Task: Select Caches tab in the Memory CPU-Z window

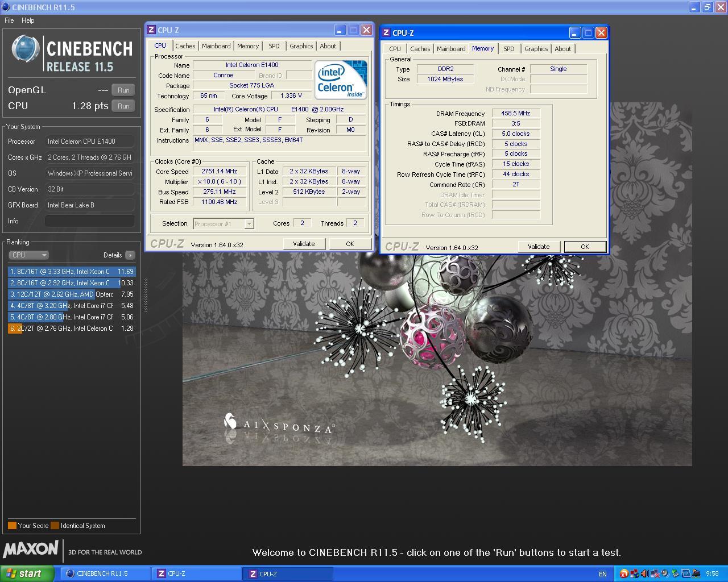Action: click(x=420, y=49)
